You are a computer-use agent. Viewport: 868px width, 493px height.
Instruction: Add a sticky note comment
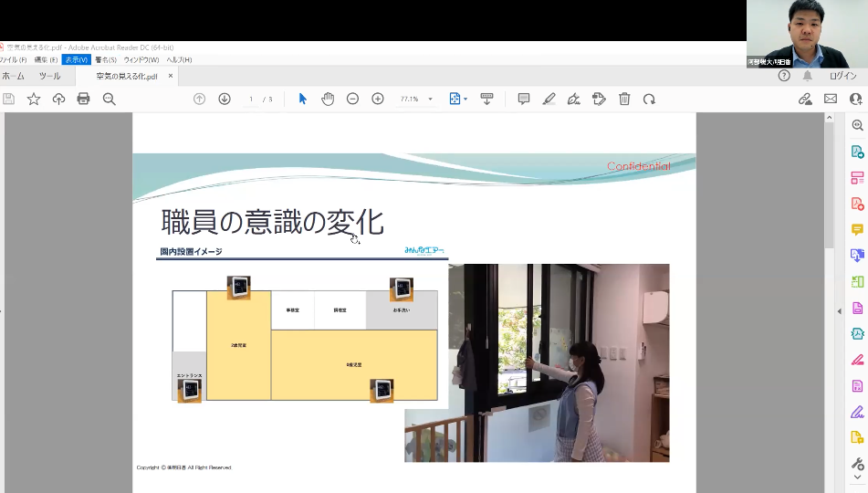coord(524,100)
